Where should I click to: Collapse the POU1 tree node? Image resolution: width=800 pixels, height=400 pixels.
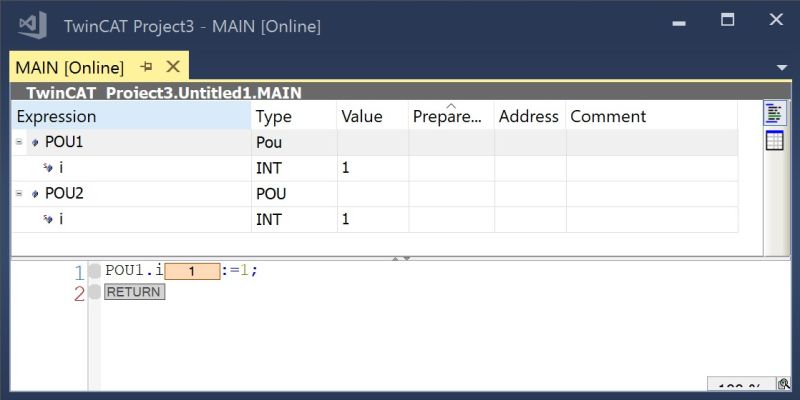(x=19, y=142)
